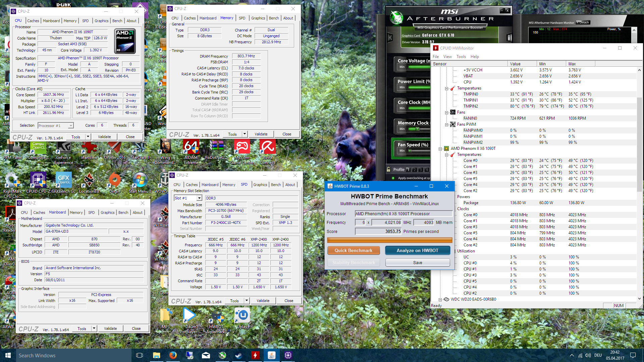Image resolution: width=644 pixels, height=362 pixels.
Task: Open Daum Potplayer desktop shortcut
Action: coord(191,321)
